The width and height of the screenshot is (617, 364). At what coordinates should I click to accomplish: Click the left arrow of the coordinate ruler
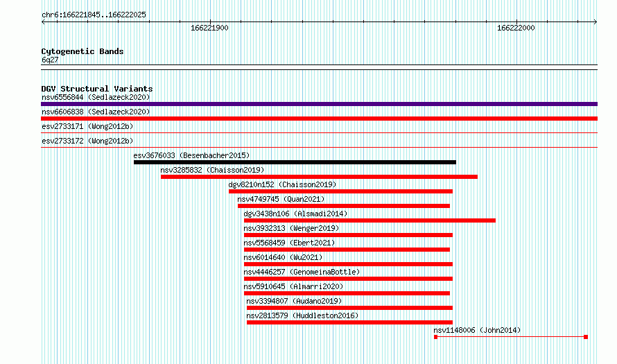coord(43,22)
